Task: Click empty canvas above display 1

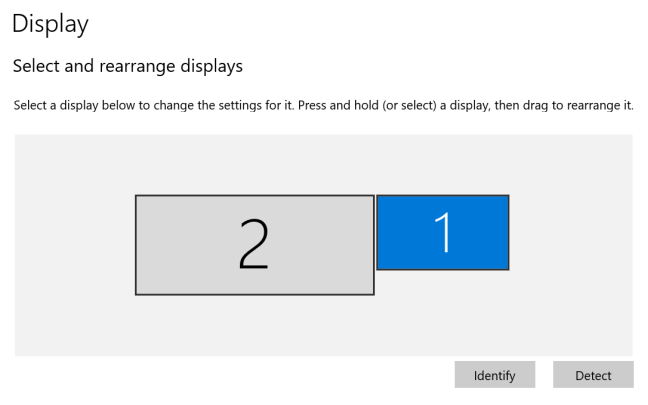Action: [x=442, y=165]
